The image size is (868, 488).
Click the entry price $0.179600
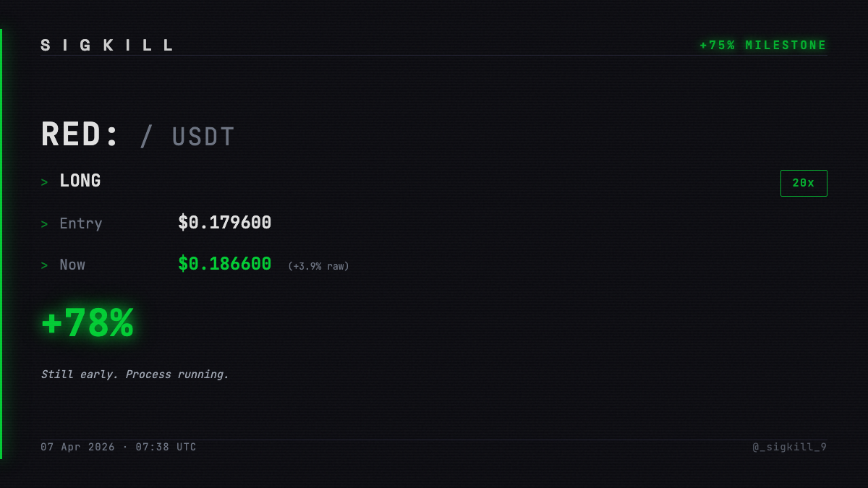point(225,223)
